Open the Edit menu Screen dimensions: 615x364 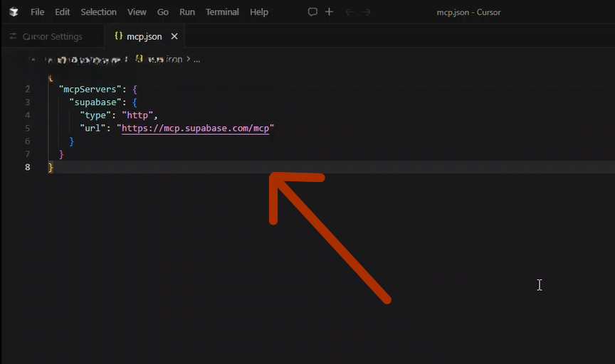63,12
